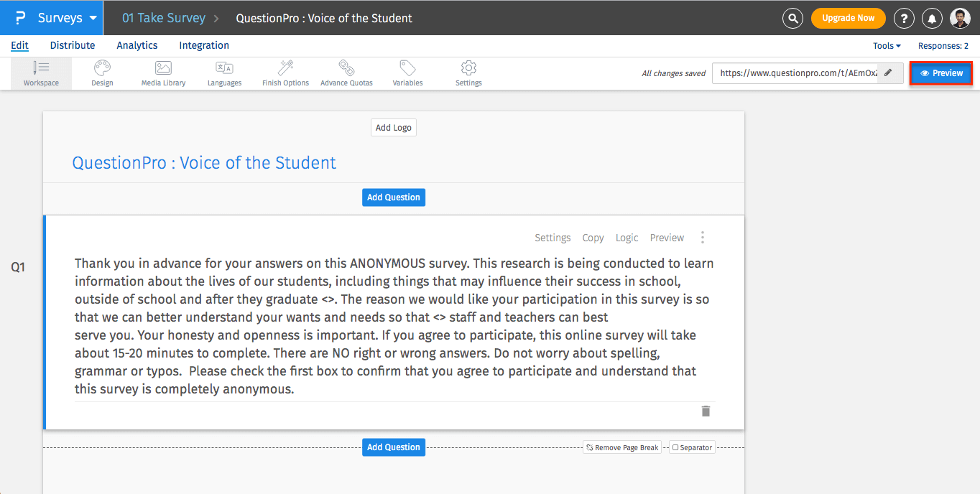Open the Variables tag tool
Viewport: 980px width, 494px height.
[x=407, y=73]
